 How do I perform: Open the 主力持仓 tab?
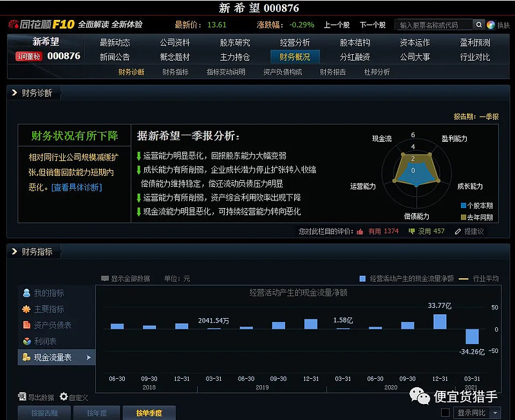click(x=235, y=57)
